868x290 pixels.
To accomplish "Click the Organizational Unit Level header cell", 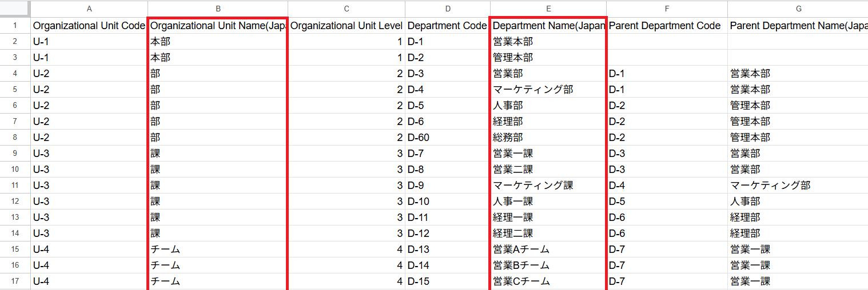I will click(x=347, y=26).
